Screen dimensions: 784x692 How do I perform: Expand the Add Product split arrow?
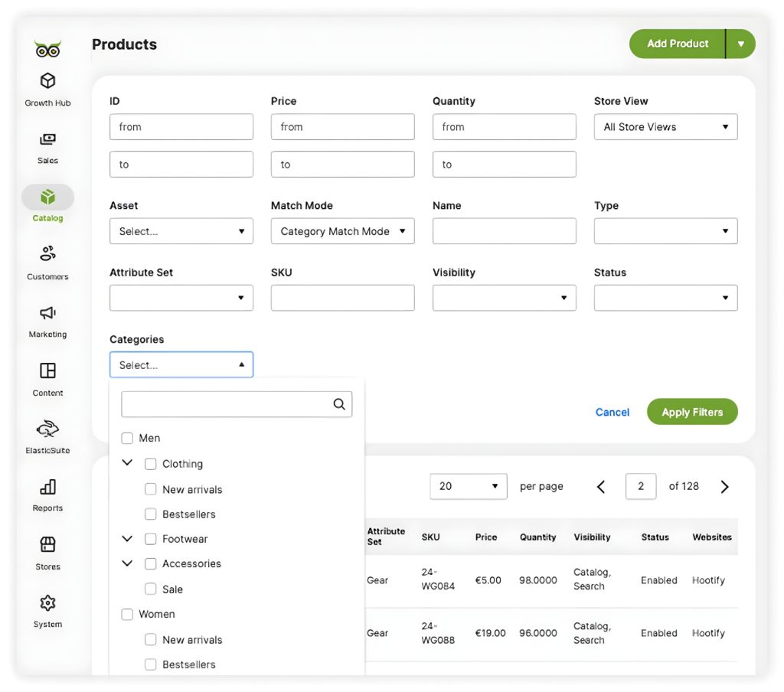click(740, 44)
